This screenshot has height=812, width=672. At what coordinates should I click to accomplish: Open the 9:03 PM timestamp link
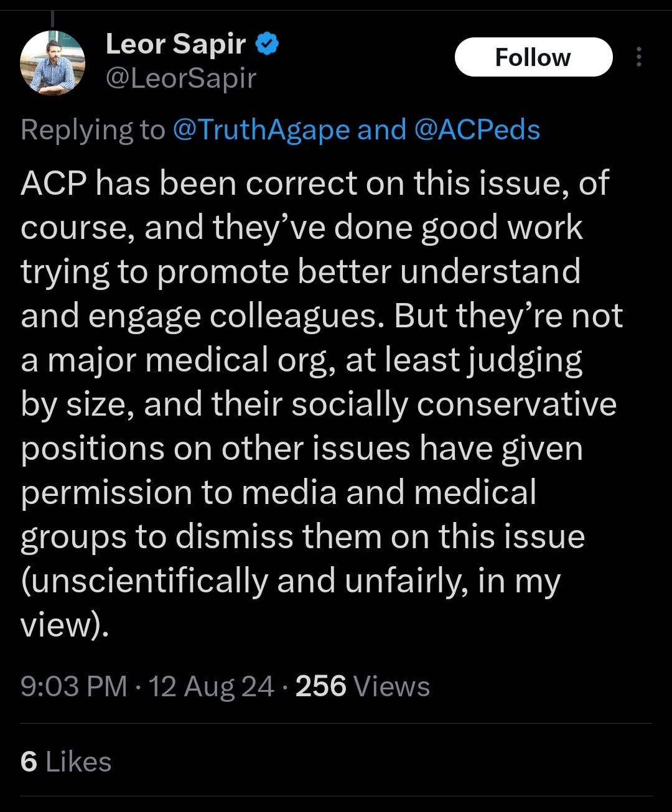tap(73, 687)
